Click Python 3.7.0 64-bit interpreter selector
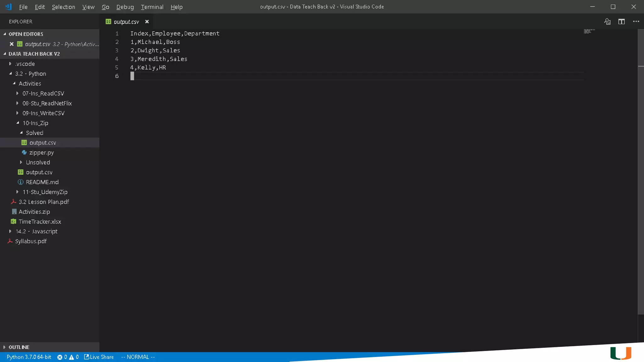The image size is (644, 362). 29,357
